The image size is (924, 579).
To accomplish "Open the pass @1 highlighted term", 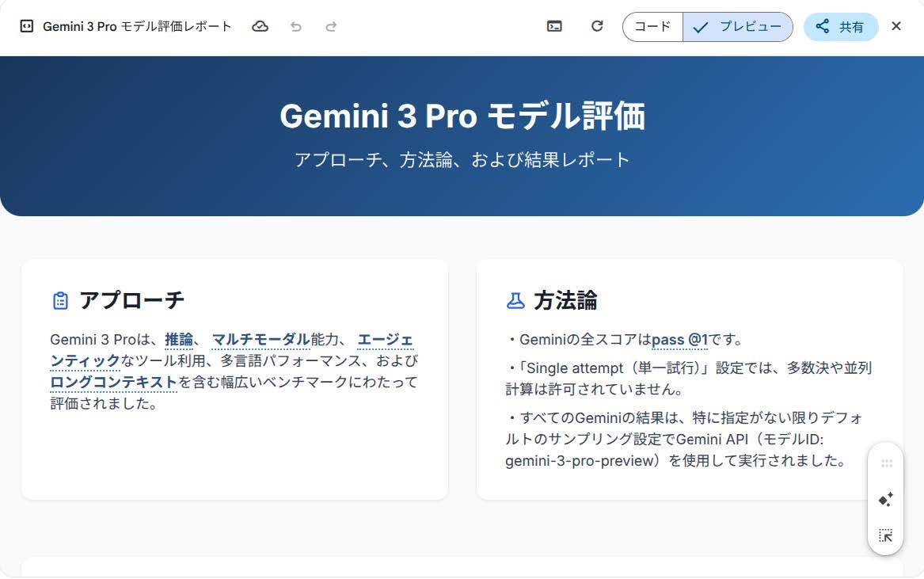I will coord(679,340).
